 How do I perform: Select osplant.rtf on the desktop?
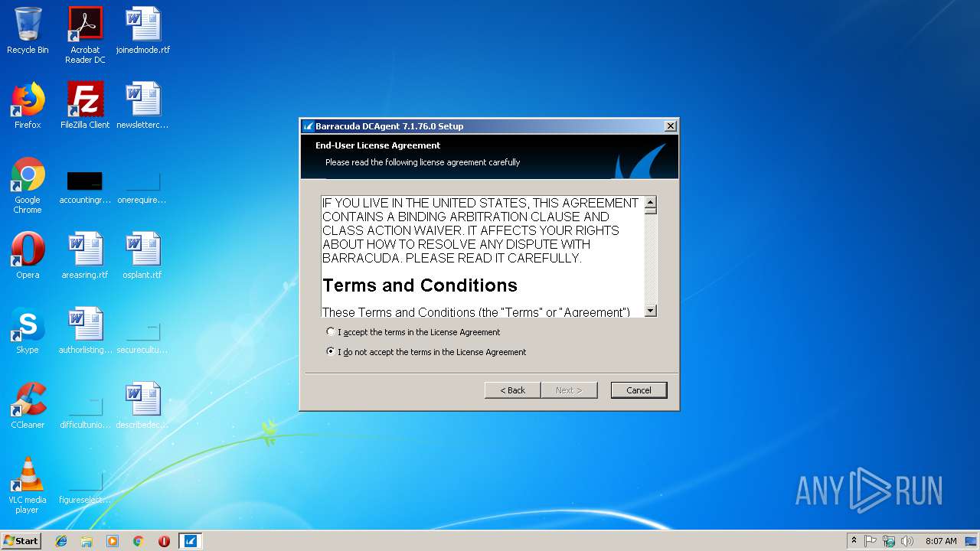tap(142, 256)
